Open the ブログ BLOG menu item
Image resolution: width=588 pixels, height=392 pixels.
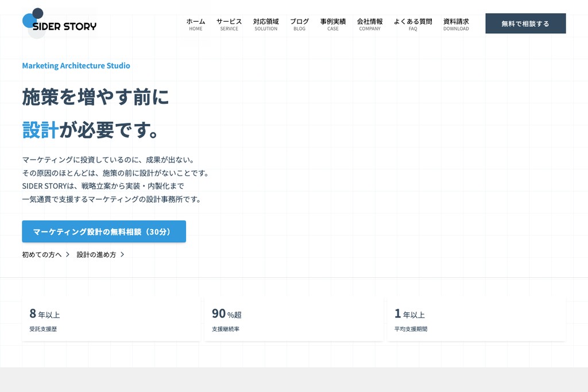click(x=299, y=24)
